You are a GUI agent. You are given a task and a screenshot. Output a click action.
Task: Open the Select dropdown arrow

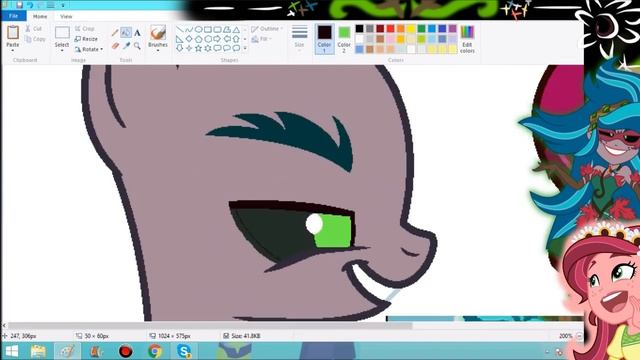62,51
